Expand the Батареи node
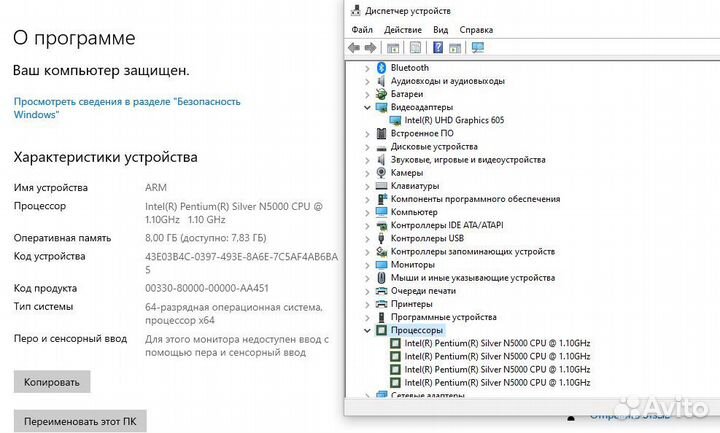Viewport: 720px width, 433px height. [x=367, y=95]
